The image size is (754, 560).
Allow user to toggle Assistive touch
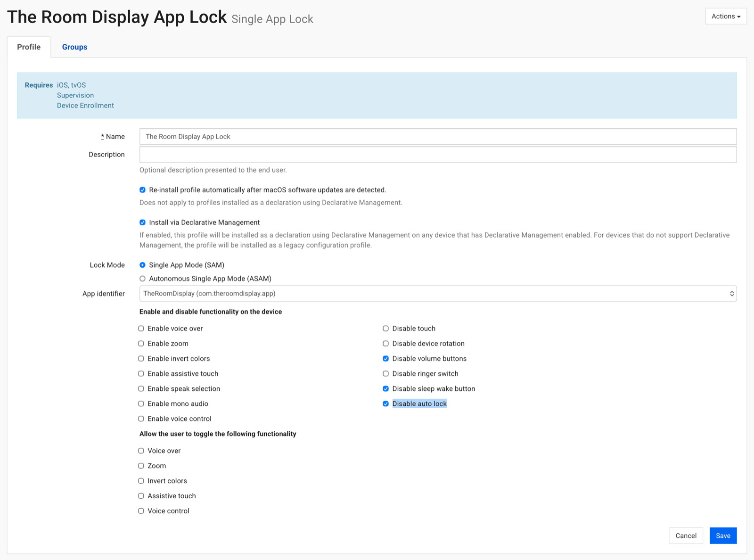141,496
